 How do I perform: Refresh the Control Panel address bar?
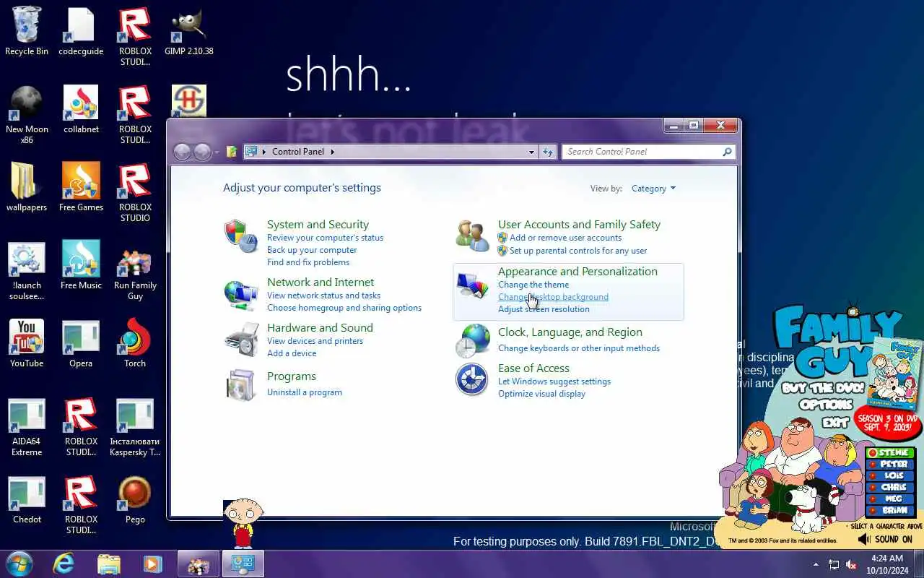point(548,152)
